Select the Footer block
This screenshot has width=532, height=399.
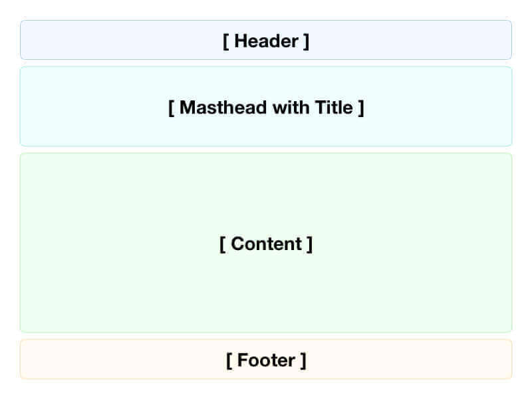pos(266,359)
